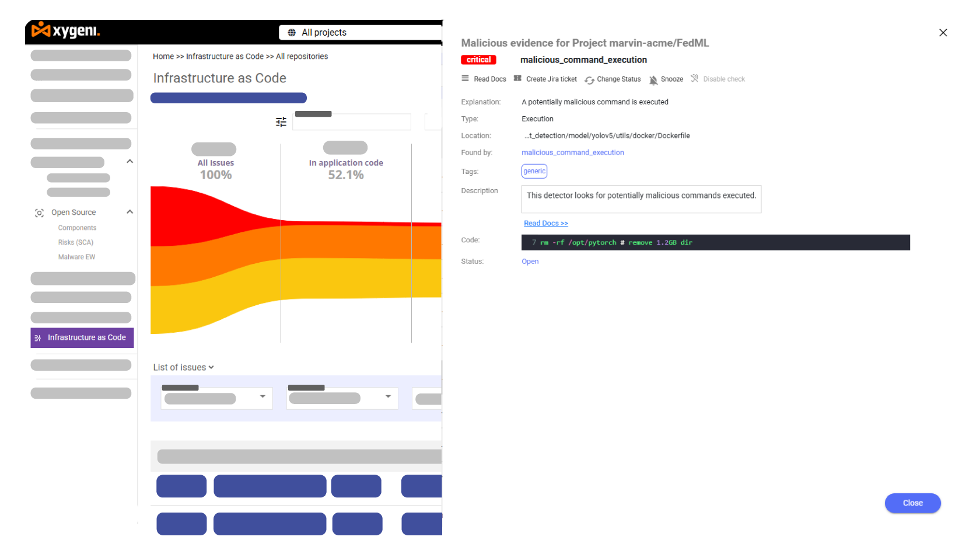Click the malicious_command_execution title
Image resolution: width=980 pixels, height=547 pixels.
click(x=583, y=60)
